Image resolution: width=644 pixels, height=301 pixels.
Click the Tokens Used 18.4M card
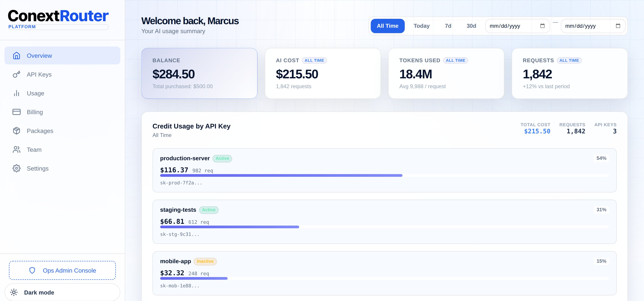coord(446,73)
